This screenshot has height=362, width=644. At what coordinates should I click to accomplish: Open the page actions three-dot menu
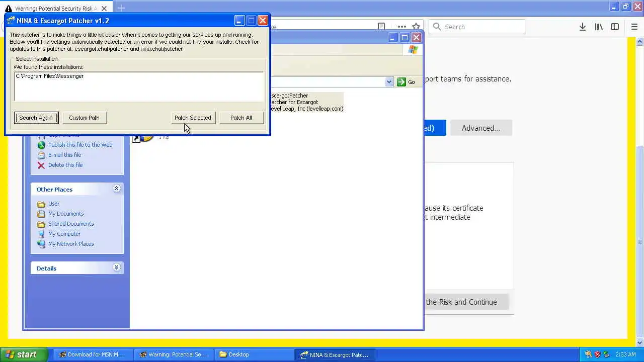point(401,27)
